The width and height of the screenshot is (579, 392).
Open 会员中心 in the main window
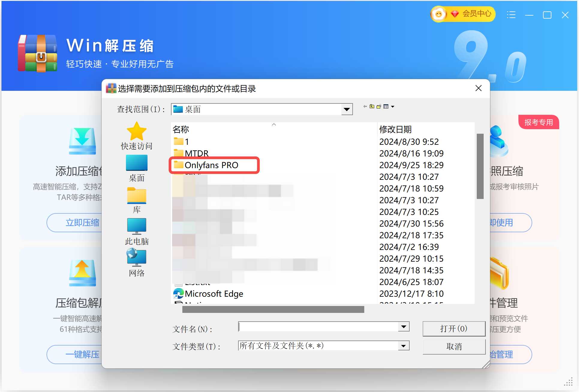point(477,13)
